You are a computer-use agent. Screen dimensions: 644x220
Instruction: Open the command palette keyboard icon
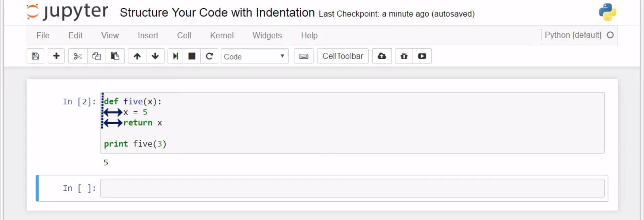(304, 56)
